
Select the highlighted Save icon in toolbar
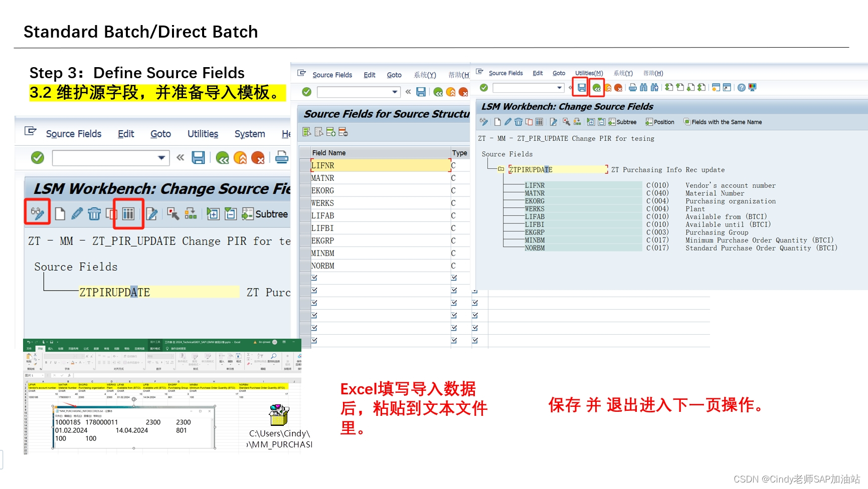point(582,87)
